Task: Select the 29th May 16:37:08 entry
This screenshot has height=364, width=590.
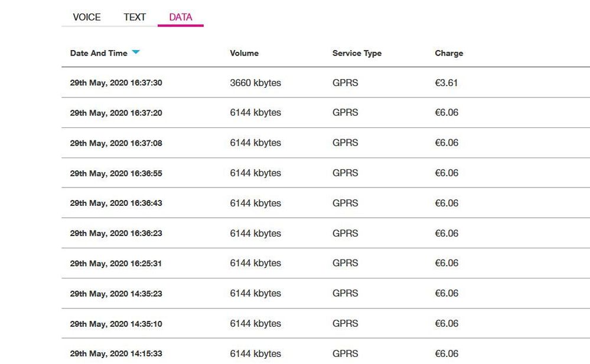Action: [x=325, y=143]
